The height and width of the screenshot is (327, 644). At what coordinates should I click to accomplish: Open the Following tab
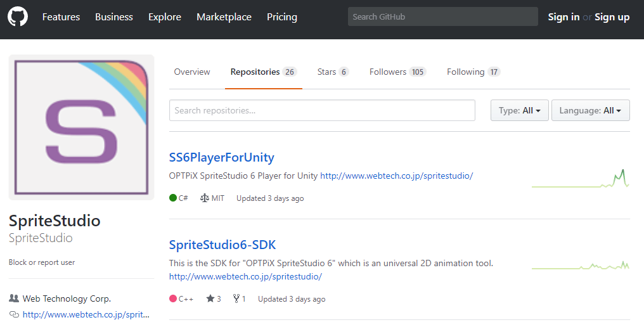[x=473, y=72]
